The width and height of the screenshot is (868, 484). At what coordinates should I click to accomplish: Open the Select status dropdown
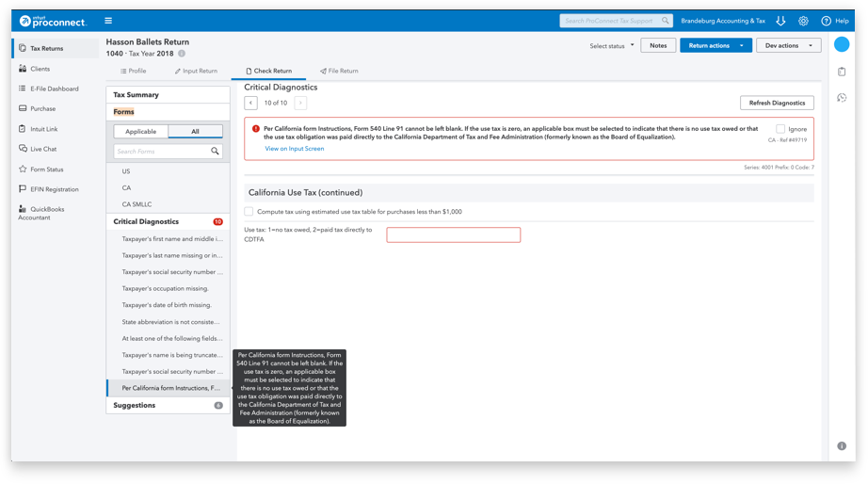click(612, 46)
